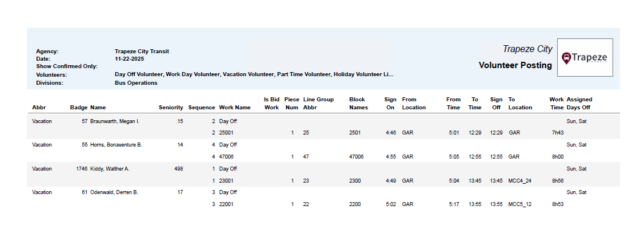Image resolution: width=644 pixels, height=241 pixels.
Task: Click the Block Names column header
Action: coord(358,104)
